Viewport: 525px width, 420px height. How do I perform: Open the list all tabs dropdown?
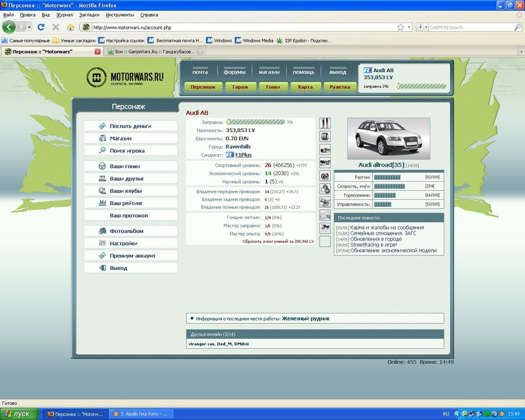click(x=521, y=51)
